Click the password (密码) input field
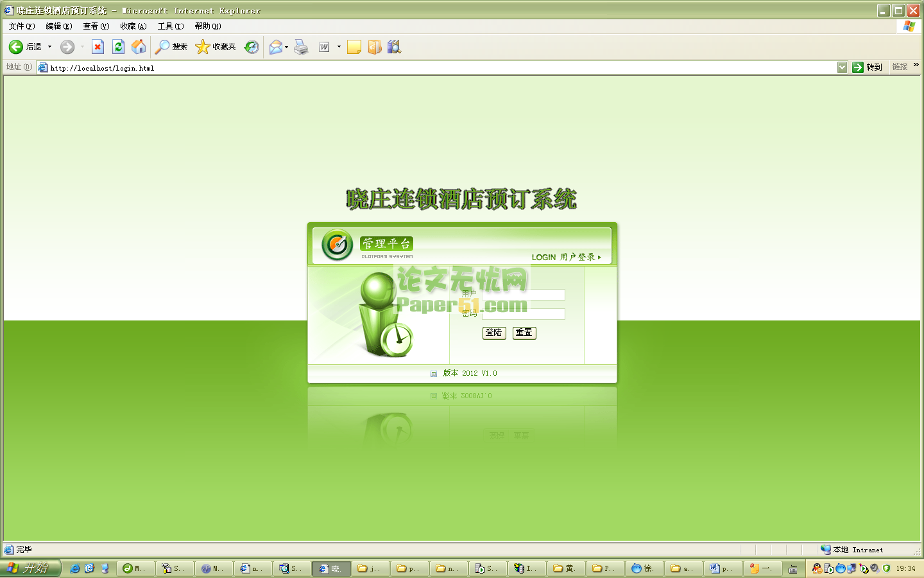Image resolution: width=924 pixels, height=578 pixels. coord(523,314)
